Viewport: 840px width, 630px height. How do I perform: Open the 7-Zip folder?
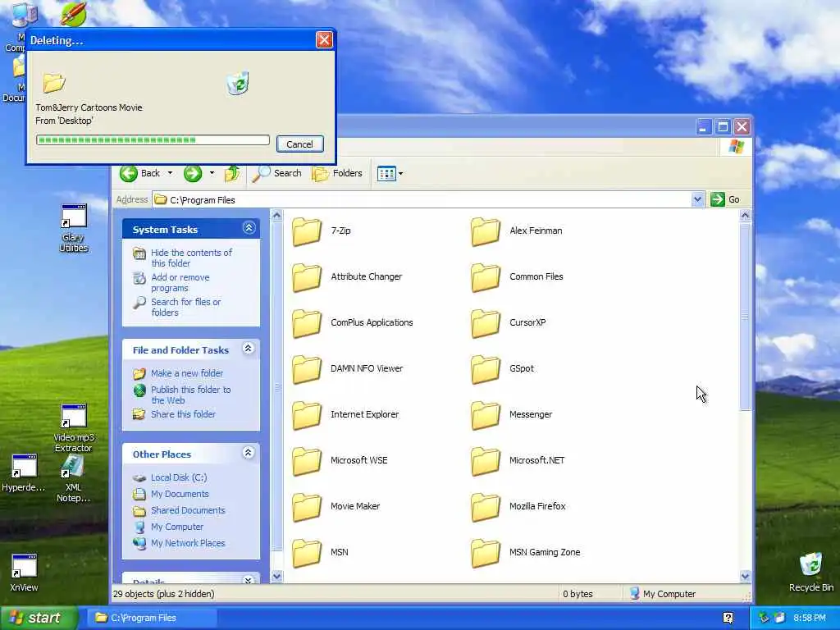tap(322, 231)
